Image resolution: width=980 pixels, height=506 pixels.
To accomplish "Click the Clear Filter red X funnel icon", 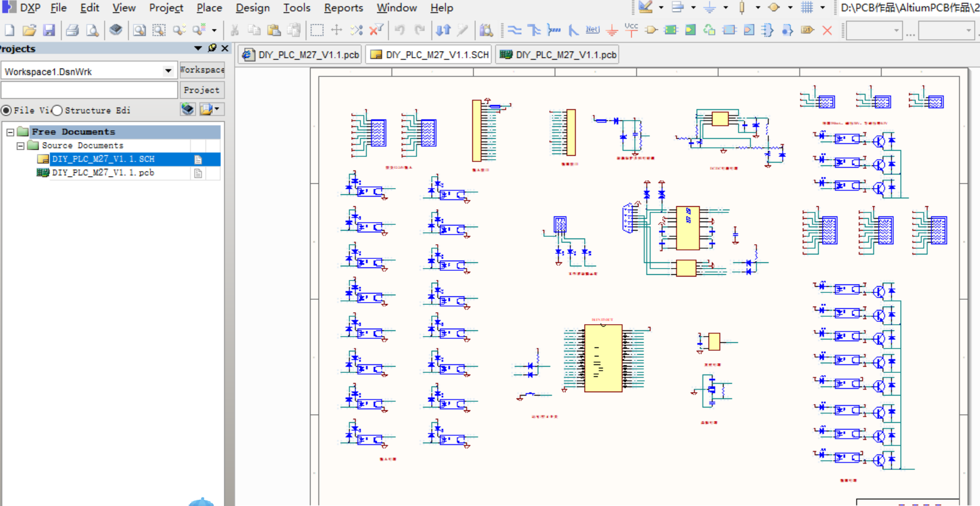I will (x=376, y=30).
